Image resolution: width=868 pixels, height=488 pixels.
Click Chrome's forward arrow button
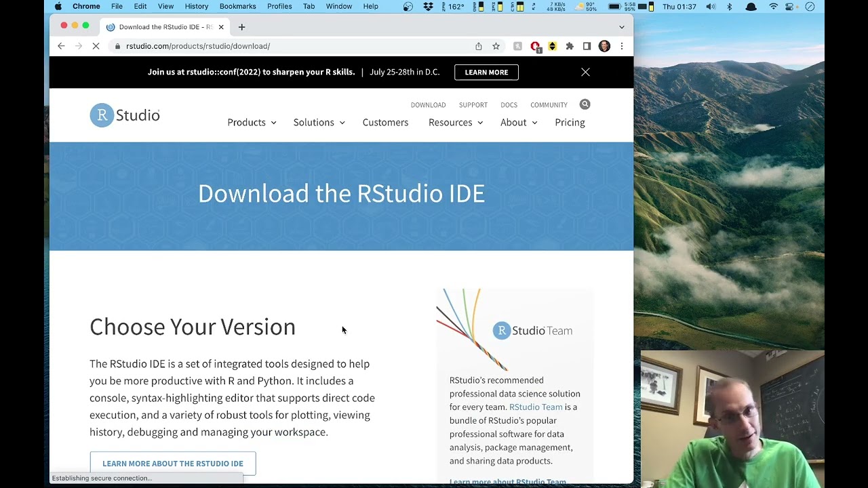coord(79,46)
